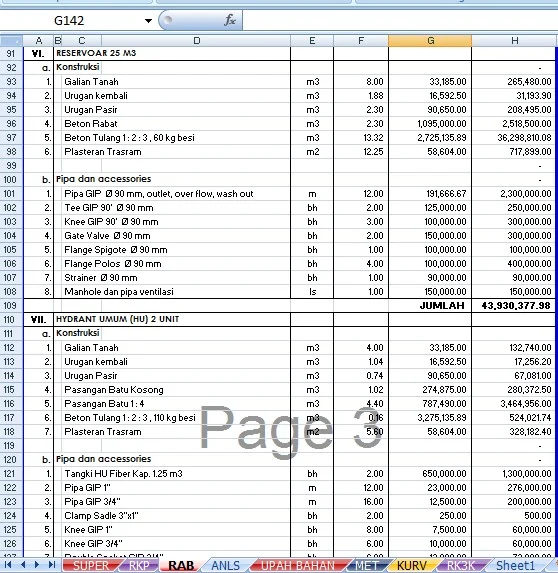558x573 pixels.
Task: Select row 91 header
Action: coord(11,53)
